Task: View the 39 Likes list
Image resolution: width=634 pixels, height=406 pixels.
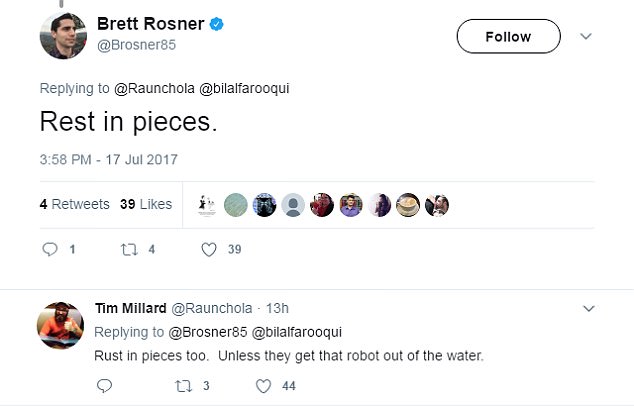Action: click(146, 204)
